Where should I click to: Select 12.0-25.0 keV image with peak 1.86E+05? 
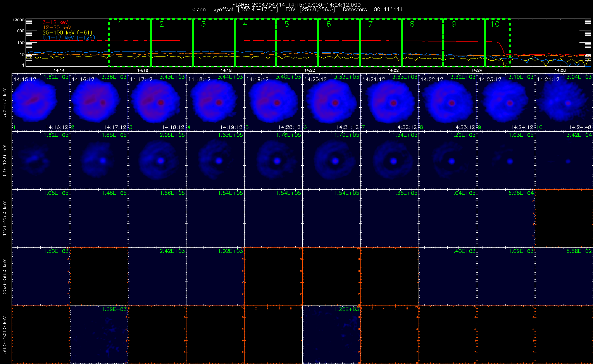(x=157, y=218)
